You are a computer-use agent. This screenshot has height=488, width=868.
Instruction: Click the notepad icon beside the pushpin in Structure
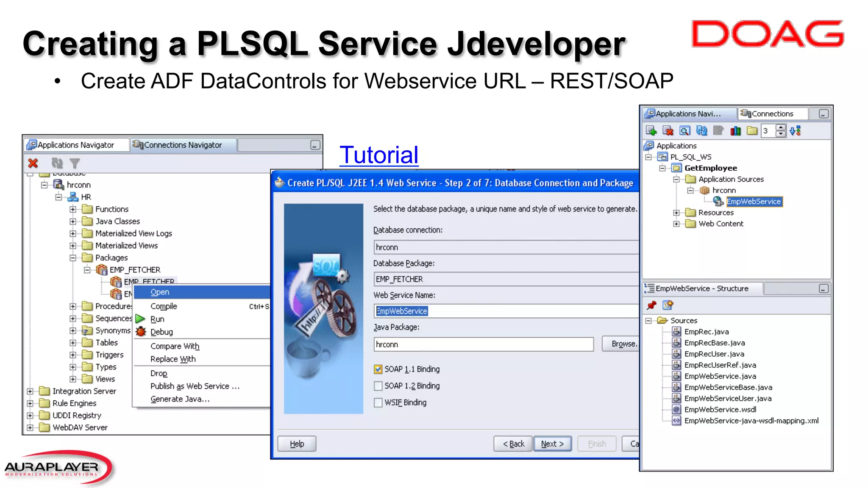668,305
